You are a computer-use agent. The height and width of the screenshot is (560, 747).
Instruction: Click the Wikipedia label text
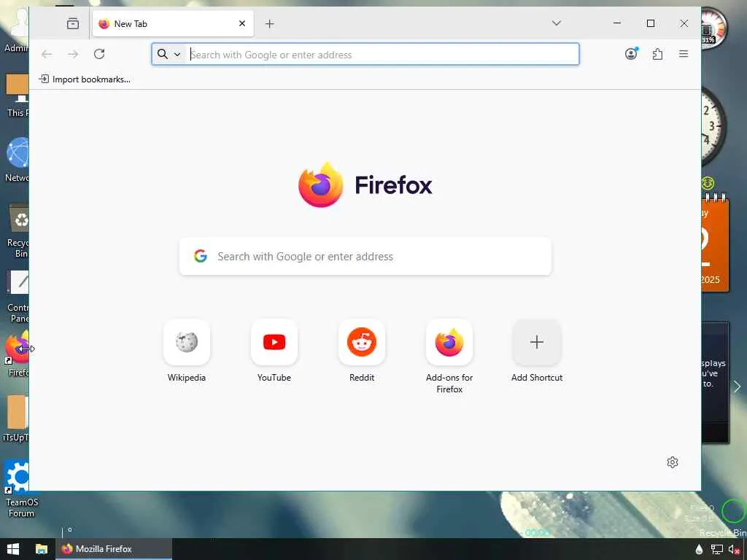186,378
